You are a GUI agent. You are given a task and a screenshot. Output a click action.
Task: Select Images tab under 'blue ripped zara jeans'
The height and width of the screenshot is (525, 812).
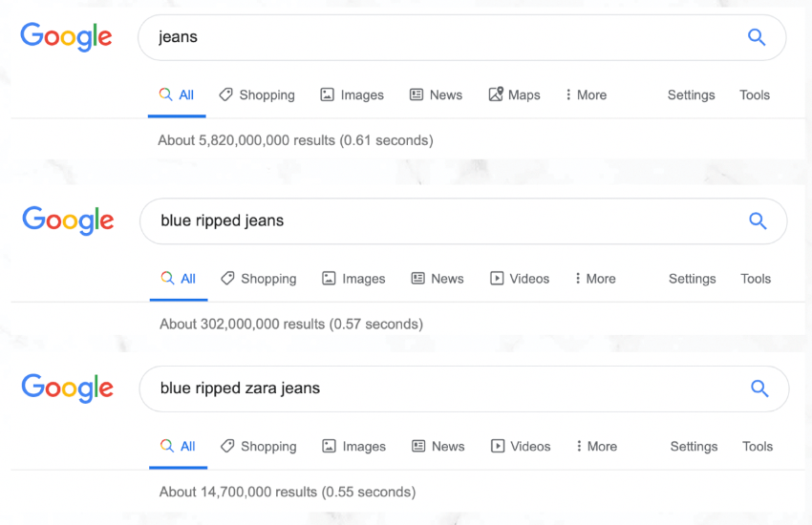[353, 447]
